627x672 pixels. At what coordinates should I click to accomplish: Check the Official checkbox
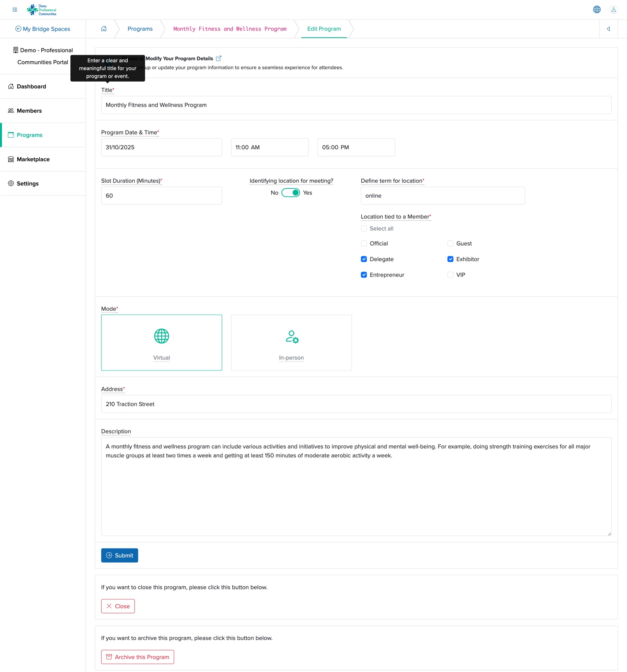[x=364, y=244]
